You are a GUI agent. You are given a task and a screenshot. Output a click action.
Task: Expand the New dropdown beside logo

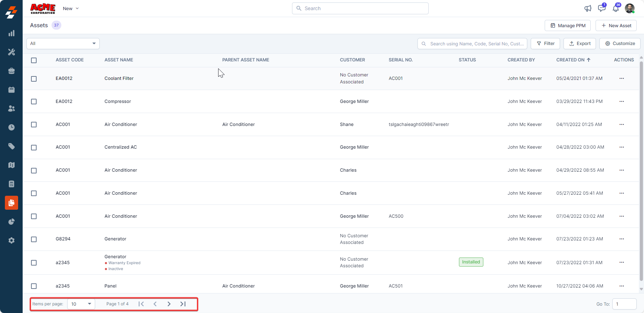click(71, 8)
